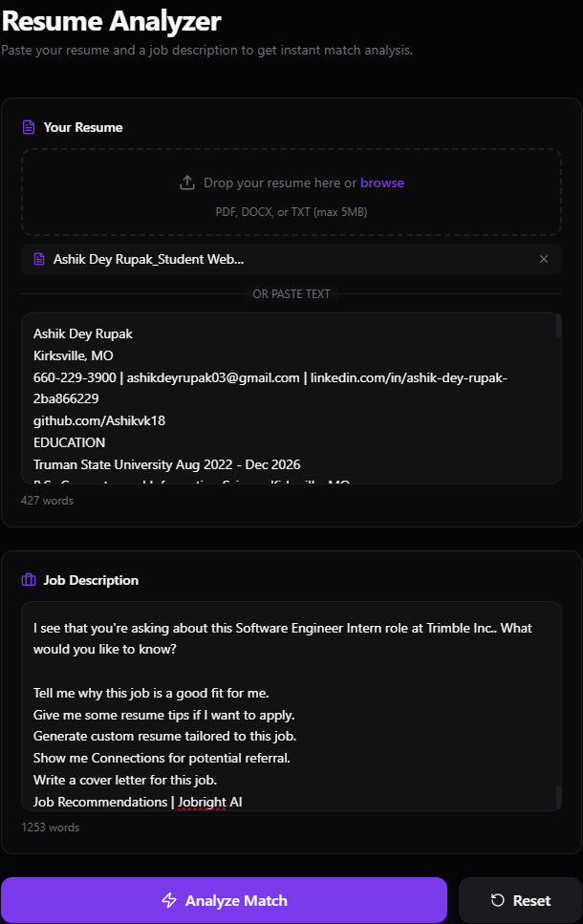Image resolution: width=583 pixels, height=924 pixels.
Task: Click the file icon on uploaded resume chip
Action: click(x=39, y=259)
